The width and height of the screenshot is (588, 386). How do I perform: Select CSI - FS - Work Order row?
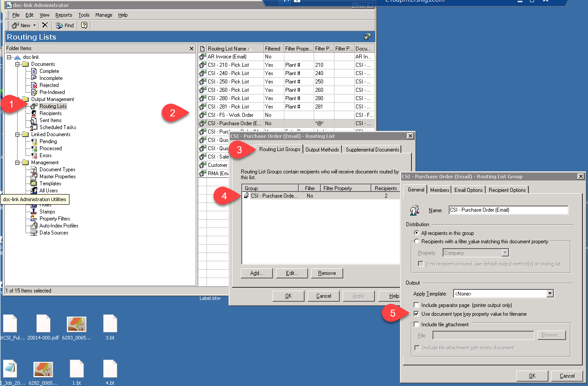click(287, 115)
